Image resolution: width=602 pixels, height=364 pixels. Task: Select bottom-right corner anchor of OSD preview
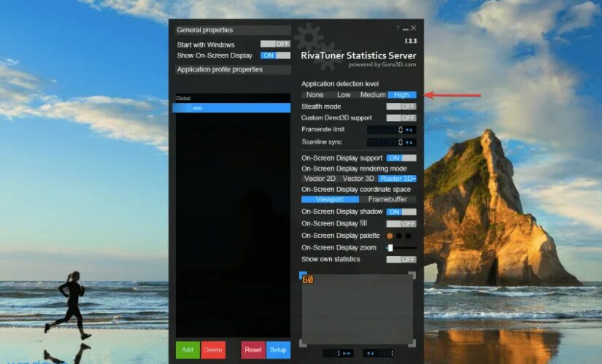pyautogui.click(x=412, y=344)
